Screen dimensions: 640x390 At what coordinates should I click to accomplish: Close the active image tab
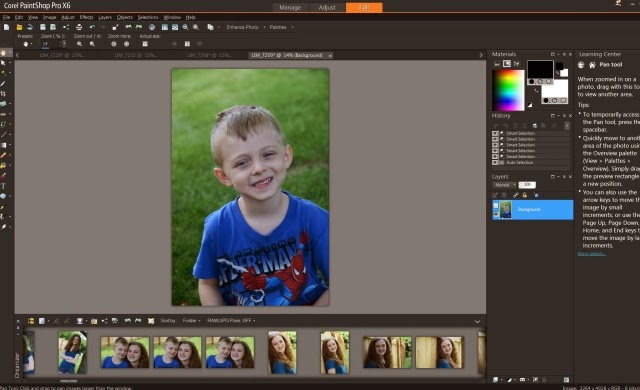(330, 55)
